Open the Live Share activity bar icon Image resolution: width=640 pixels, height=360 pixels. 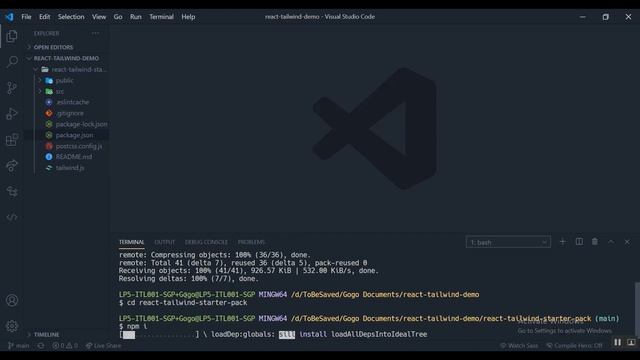(12, 165)
